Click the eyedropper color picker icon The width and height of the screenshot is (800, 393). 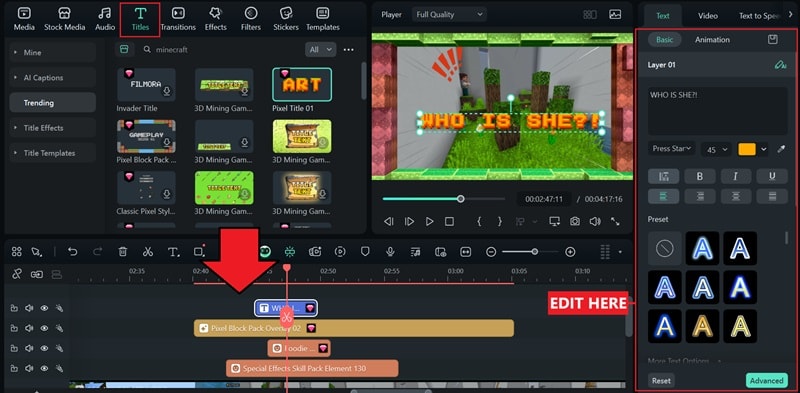(781, 149)
